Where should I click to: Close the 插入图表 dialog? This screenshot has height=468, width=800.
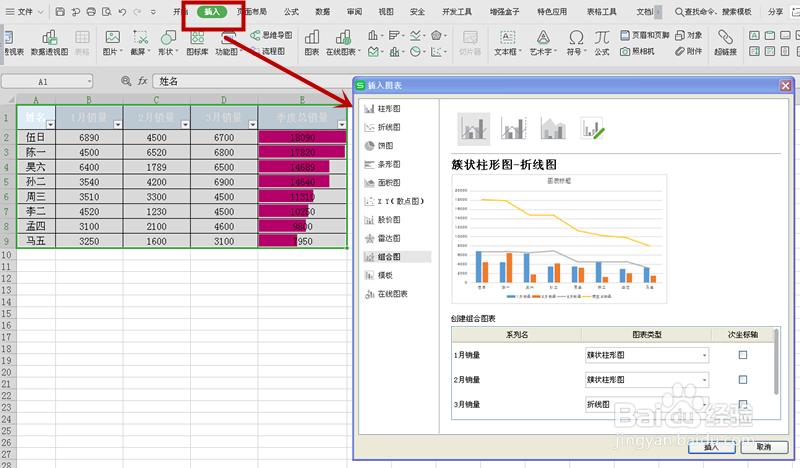click(x=786, y=86)
